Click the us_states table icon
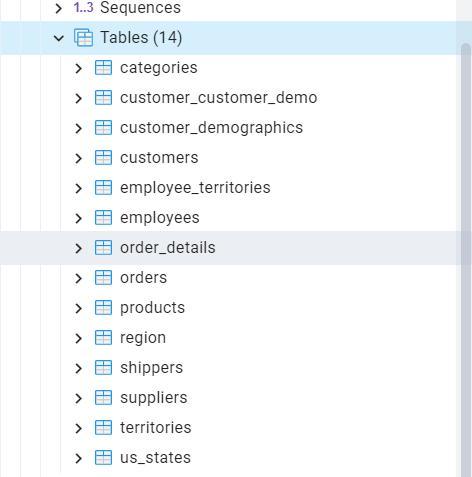Screen dimensions: 472x477 (x=103, y=458)
